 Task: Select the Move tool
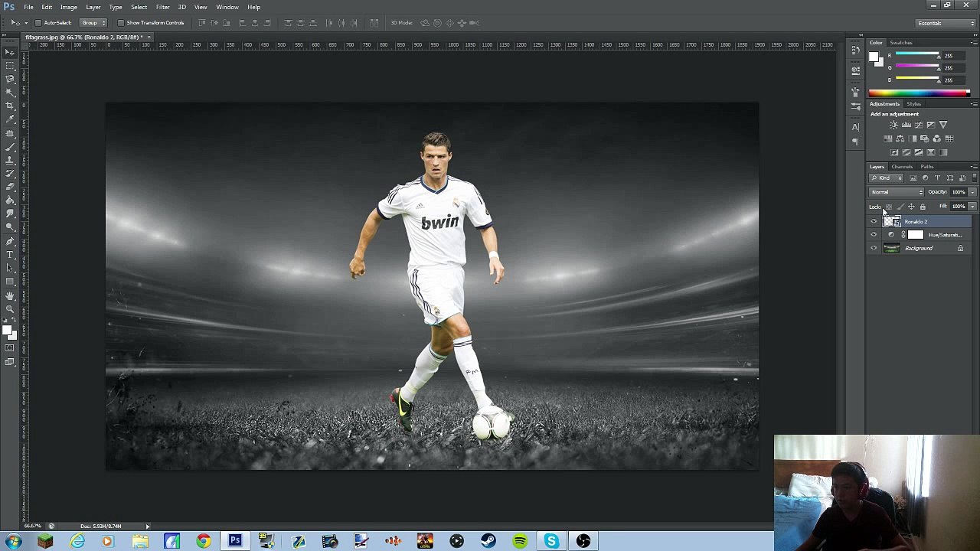pyautogui.click(x=11, y=52)
